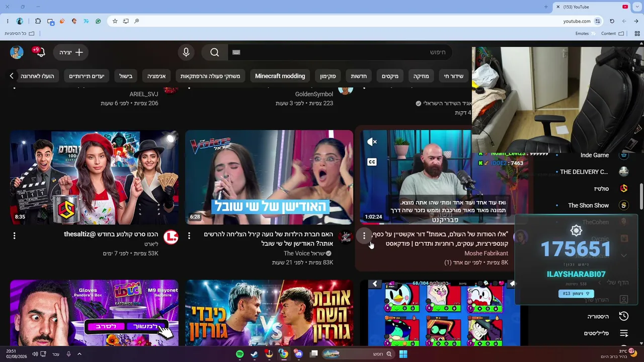Select the מוזיקה chip
Viewport: 644px width, 362px height.
pyautogui.click(x=421, y=76)
